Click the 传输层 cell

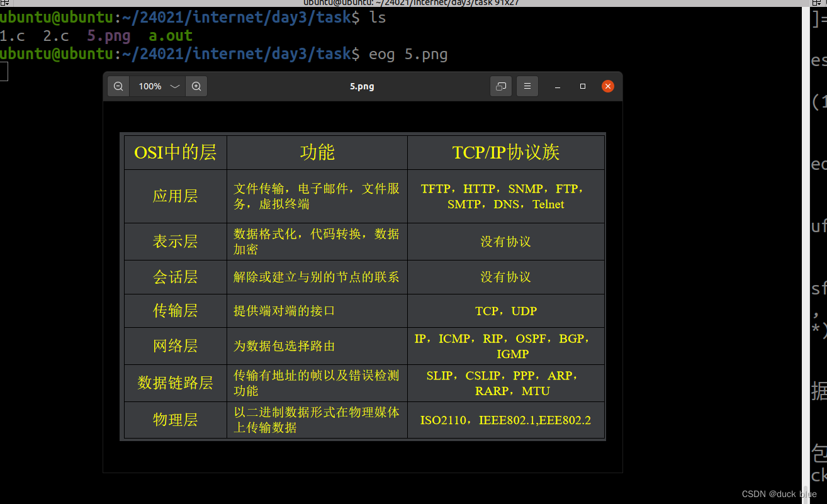pos(176,311)
